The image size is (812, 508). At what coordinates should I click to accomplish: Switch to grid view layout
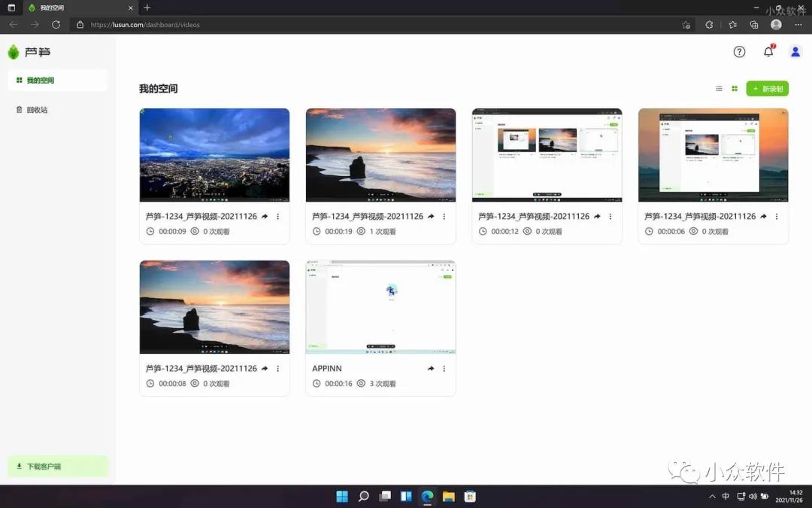click(x=735, y=89)
